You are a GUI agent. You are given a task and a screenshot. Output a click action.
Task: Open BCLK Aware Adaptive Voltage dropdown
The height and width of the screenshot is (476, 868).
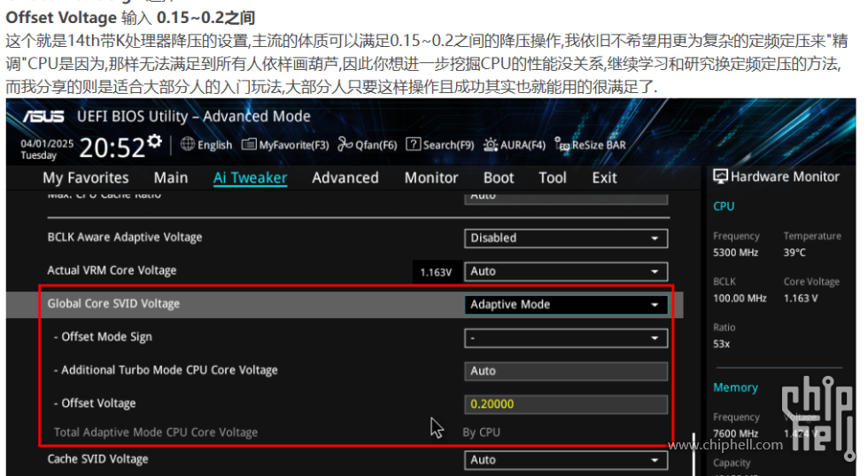pyautogui.click(x=566, y=238)
